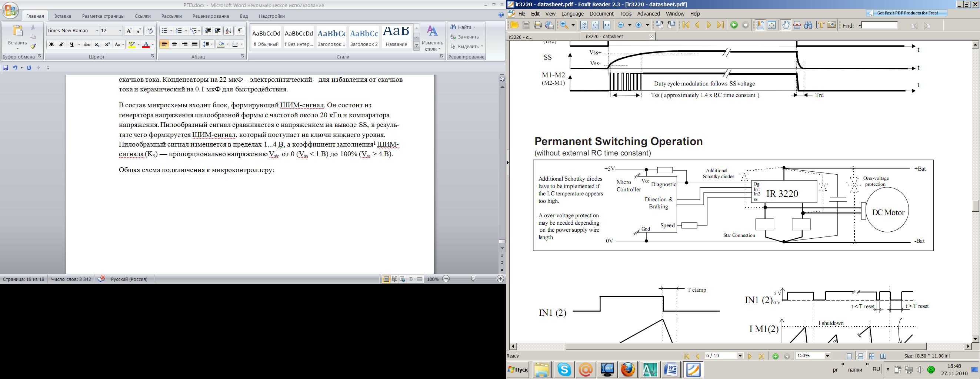Open Foxit page number dropdown 6 / 10
The width and height of the screenshot is (980, 379).
(740, 356)
